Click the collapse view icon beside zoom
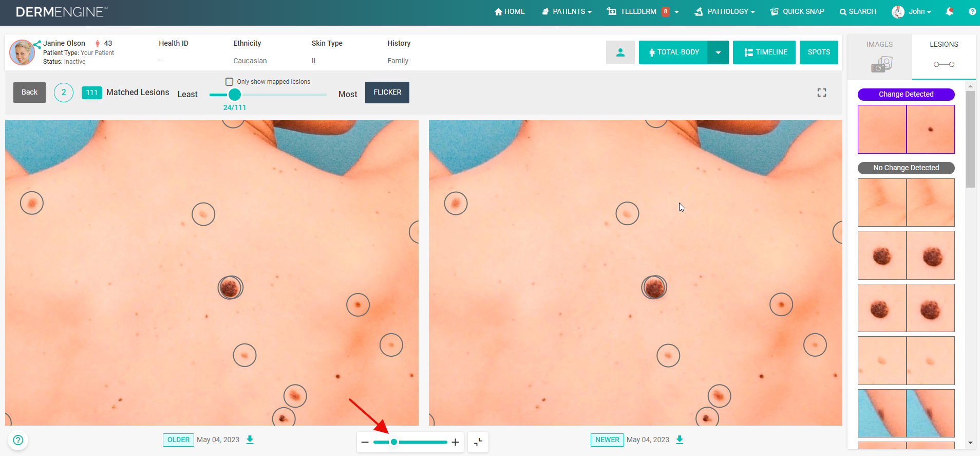Viewport: 980px width, 456px height. point(478,442)
